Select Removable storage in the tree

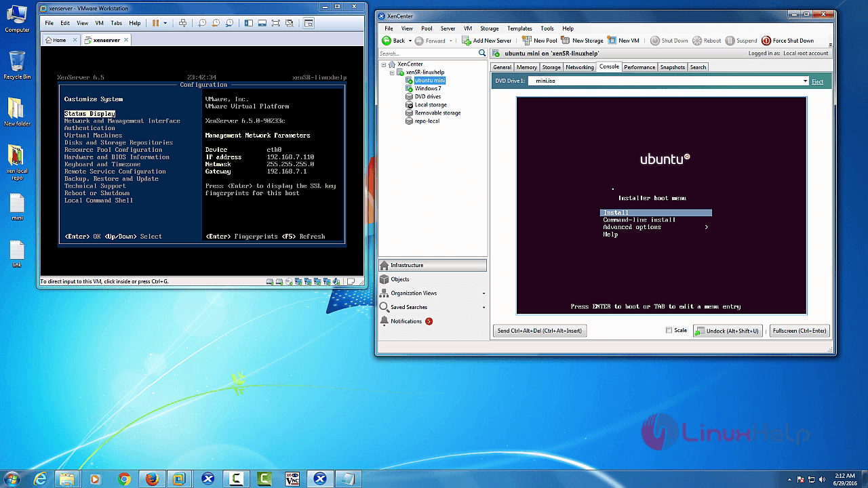(437, 113)
